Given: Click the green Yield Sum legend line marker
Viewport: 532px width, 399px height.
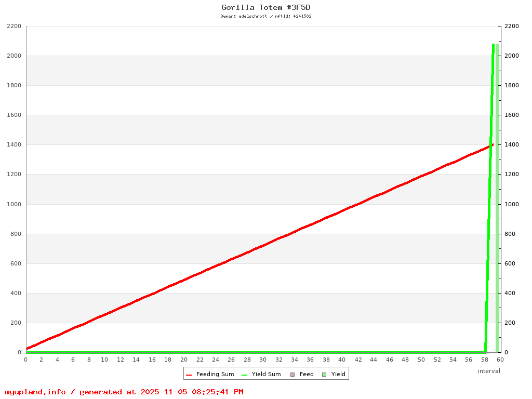Looking at the screenshot, I should click(x=245, y=375).
